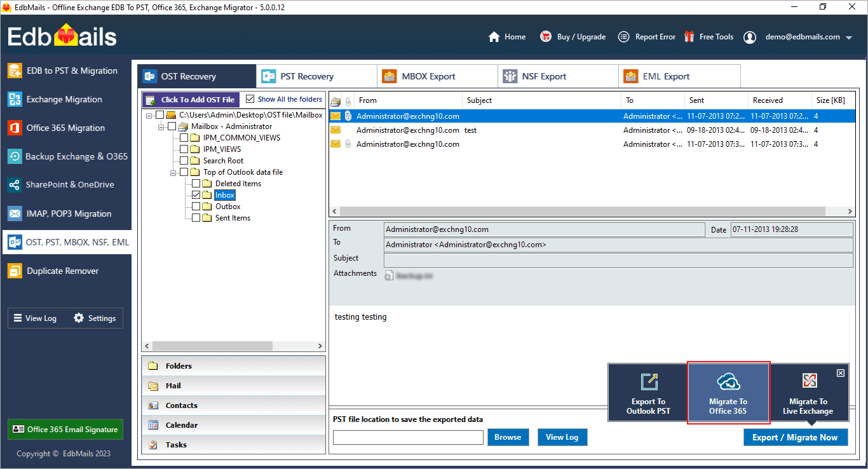Switch to MBOX Export tab
The height and width of the screenshot is (469, 868).
click(437, 76)
